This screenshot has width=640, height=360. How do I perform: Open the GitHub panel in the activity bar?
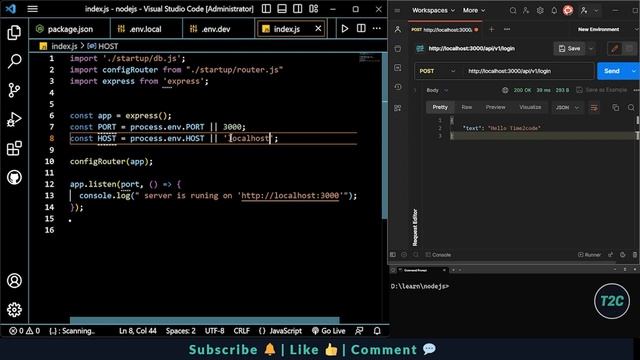point(14,177)
